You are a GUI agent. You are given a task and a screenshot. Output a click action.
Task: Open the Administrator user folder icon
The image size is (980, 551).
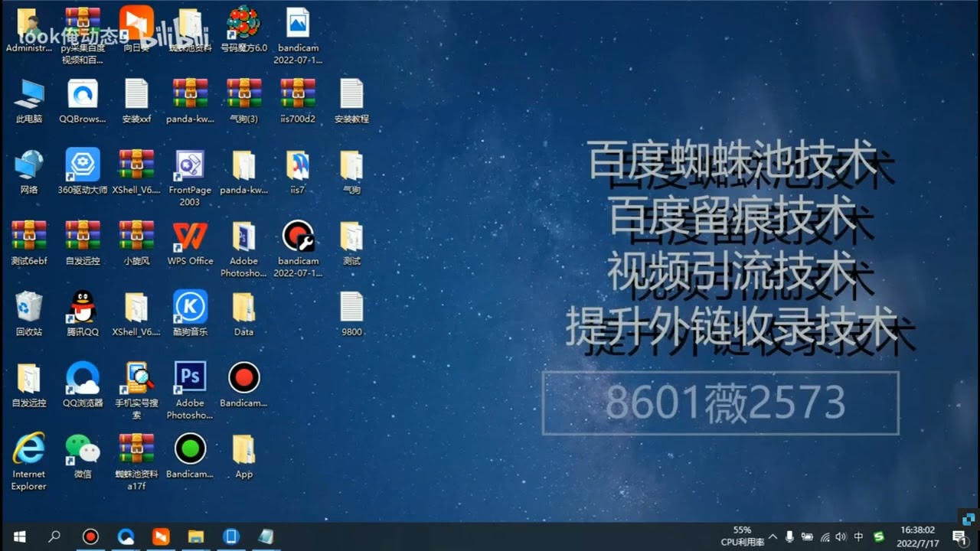(x=28, y=23)
